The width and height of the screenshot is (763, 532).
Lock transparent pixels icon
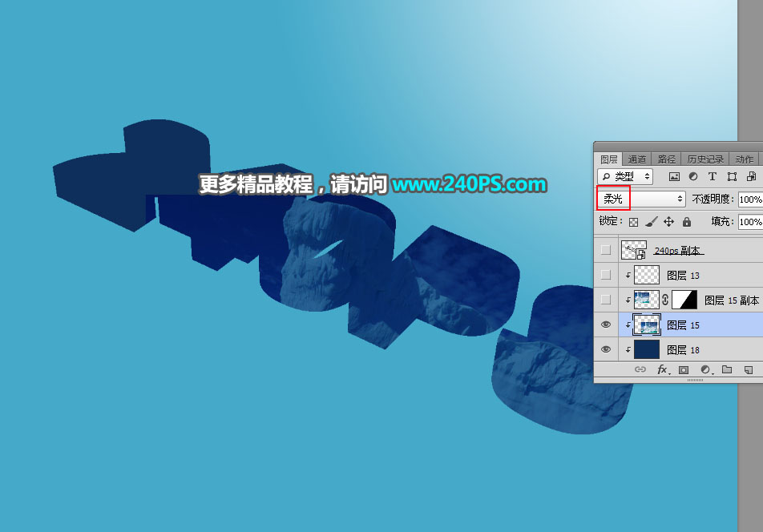point(633,222)
